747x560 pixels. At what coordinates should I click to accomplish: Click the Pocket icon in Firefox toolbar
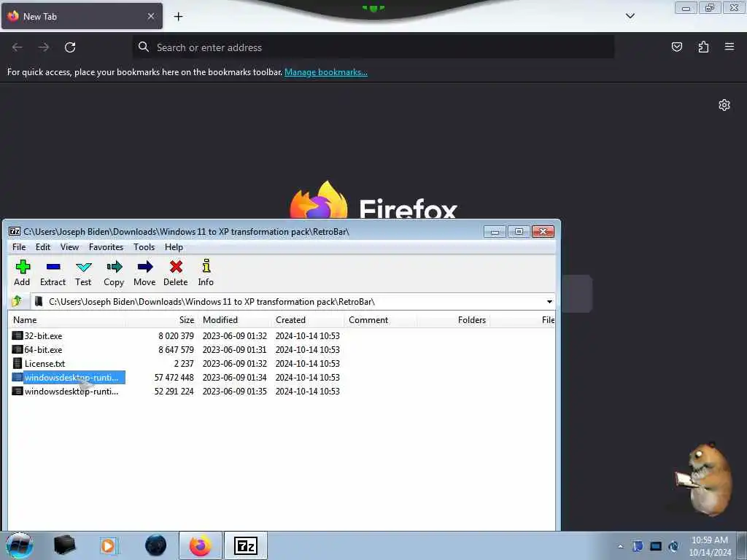pos(676,47)
